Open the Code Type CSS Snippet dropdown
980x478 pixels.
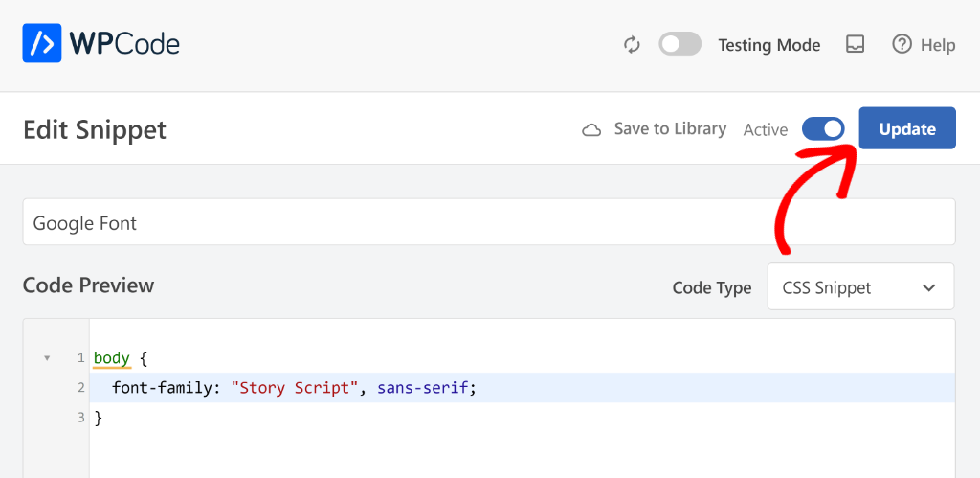[x=860, y=287]
